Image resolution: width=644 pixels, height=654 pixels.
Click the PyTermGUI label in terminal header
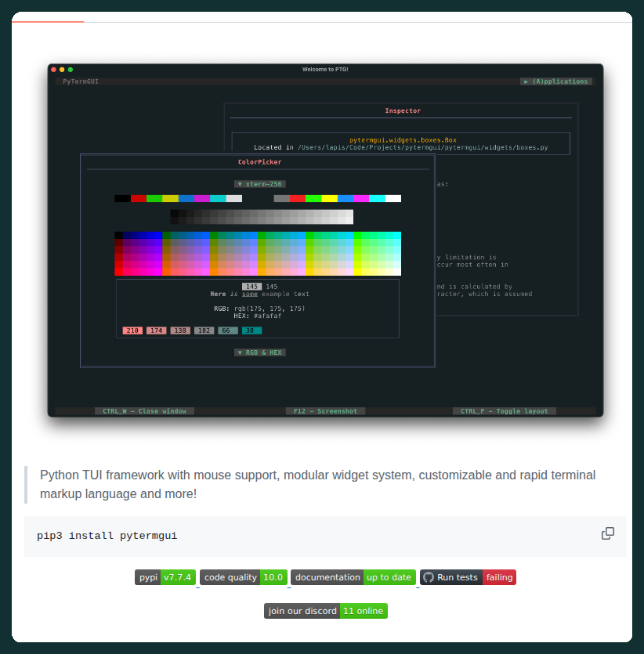[x=81, y=81]
